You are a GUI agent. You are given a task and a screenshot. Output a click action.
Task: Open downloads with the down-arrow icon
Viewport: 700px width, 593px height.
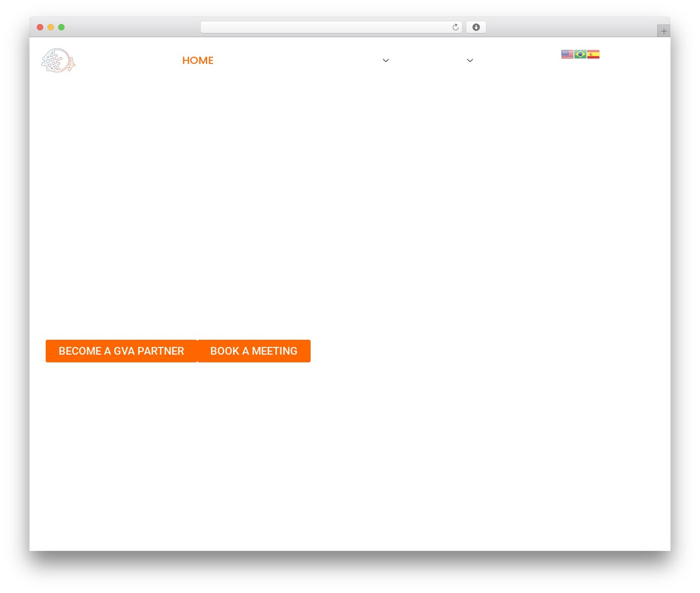(476, 27)
